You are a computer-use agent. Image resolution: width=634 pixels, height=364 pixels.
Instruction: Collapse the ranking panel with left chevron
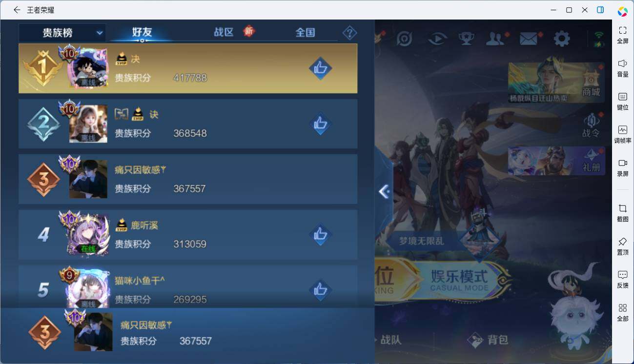pyautogui.click(x=384, y=192)
